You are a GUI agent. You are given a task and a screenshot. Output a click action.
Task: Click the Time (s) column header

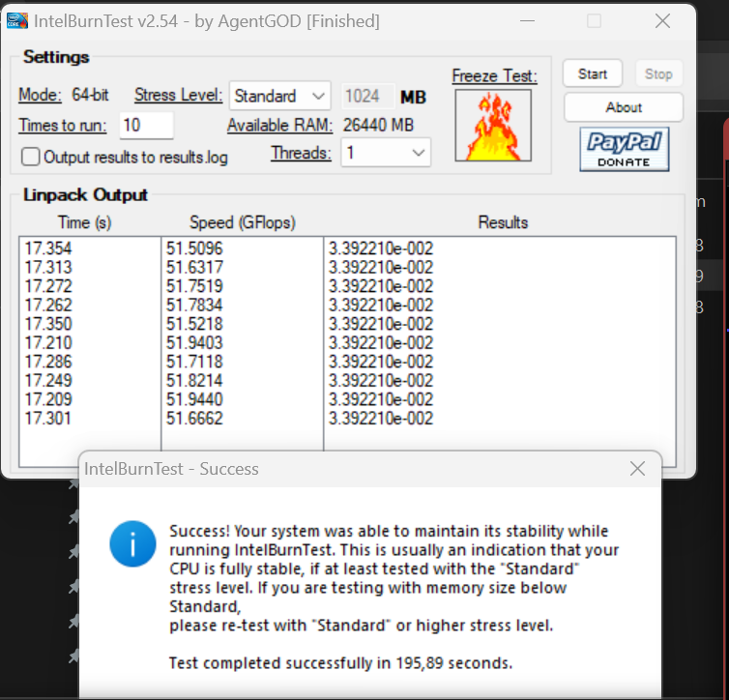click(x=85, y=222)
